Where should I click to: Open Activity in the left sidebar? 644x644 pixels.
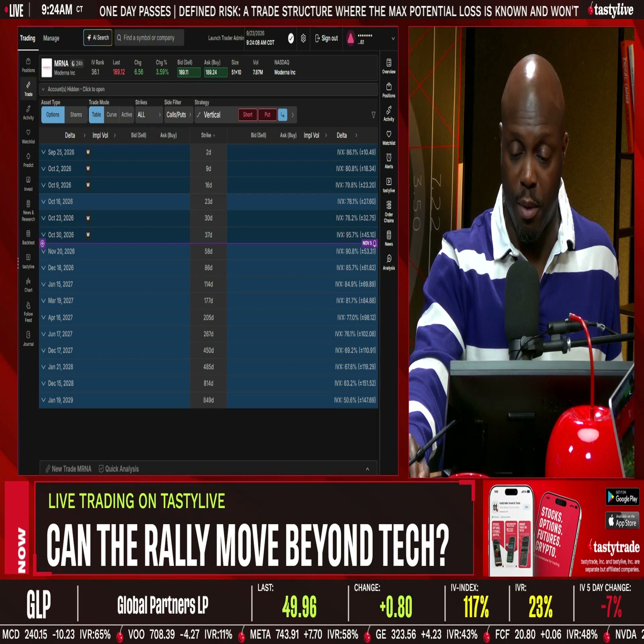click(28, 113)
